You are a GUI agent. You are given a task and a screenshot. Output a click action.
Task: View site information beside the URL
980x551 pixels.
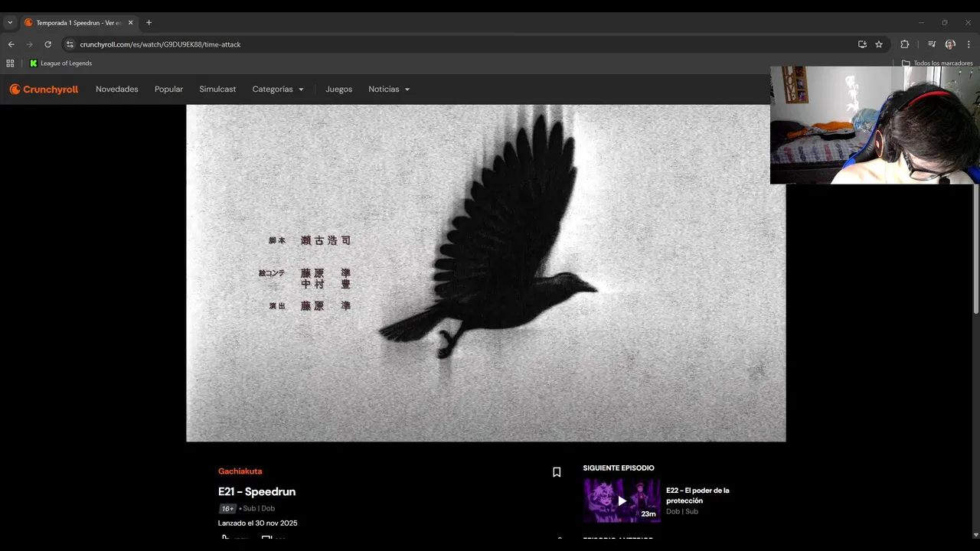pyautogui.click(x=70, y=44)
